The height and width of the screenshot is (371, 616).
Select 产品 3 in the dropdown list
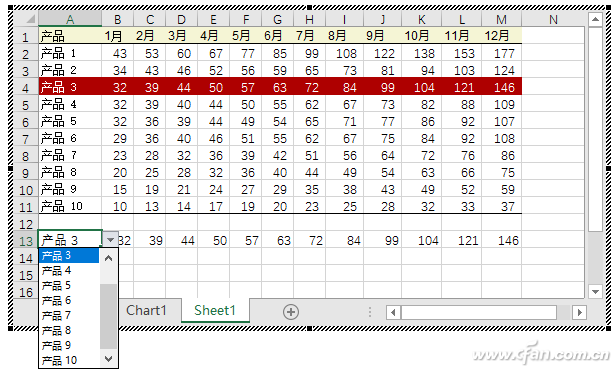pos(69,255)
